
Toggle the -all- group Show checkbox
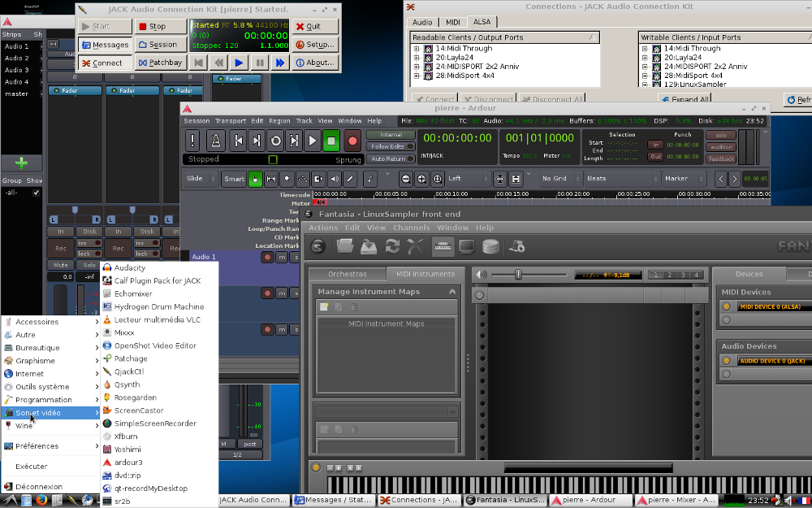[x=36, y=193]
